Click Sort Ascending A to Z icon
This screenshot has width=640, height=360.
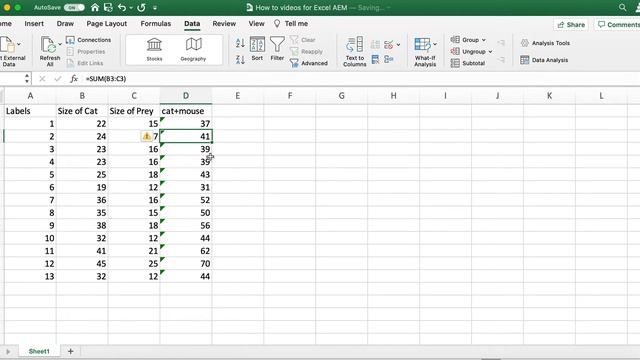(240, 42)
